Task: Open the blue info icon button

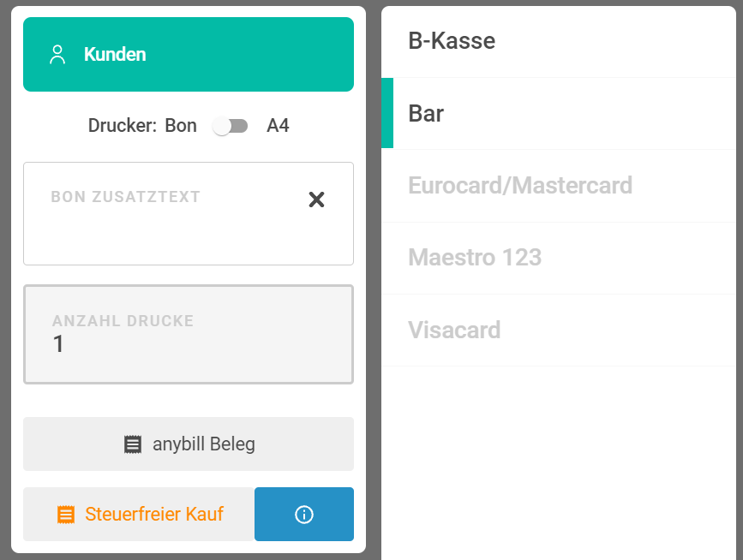Action: coord(303,515)
